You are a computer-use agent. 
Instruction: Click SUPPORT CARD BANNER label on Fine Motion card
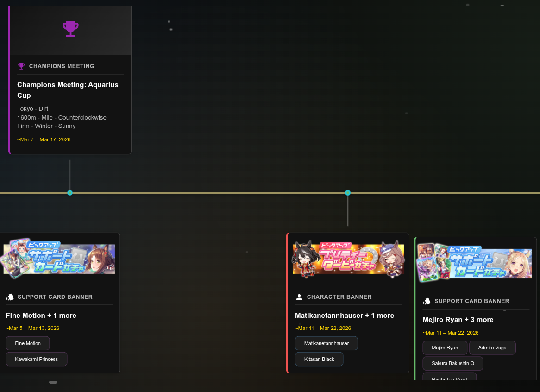[55, 297]
